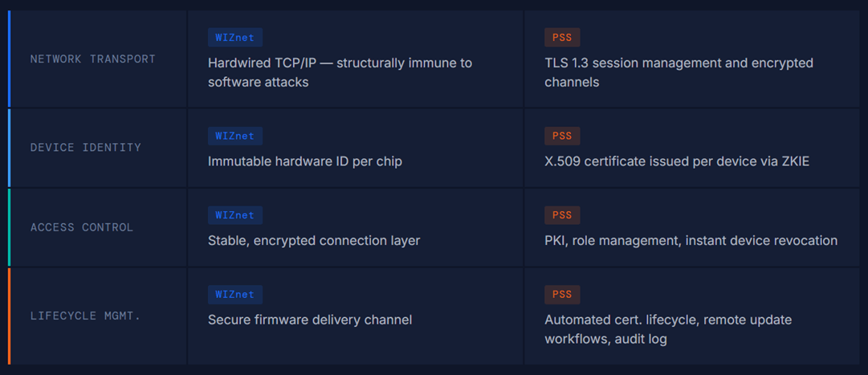Select the WIZnet badge in Lifecycle Mgmt. row

click(234, 295)
